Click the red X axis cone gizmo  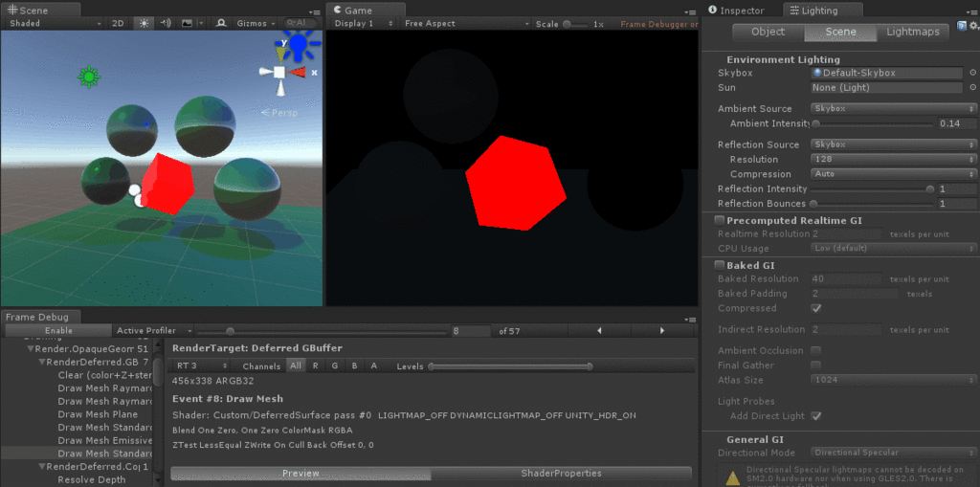tap(299, 73)
